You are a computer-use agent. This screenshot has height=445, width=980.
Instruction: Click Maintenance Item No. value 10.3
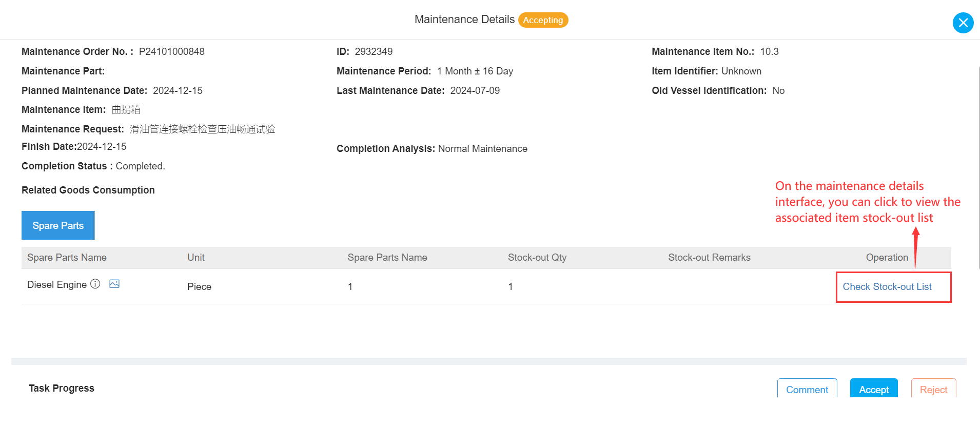click(769, 52)
